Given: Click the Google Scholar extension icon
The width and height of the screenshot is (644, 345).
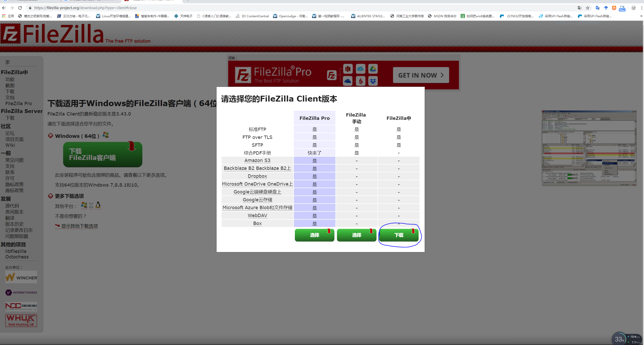Looking at the screenshot, I should 606,8.
